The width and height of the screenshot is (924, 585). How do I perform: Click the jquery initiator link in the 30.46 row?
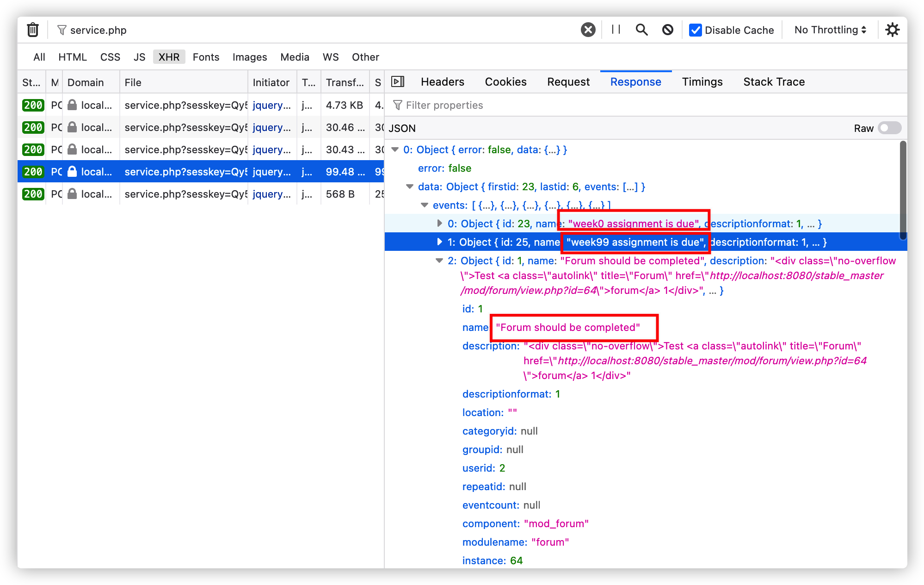pos(271,127)
